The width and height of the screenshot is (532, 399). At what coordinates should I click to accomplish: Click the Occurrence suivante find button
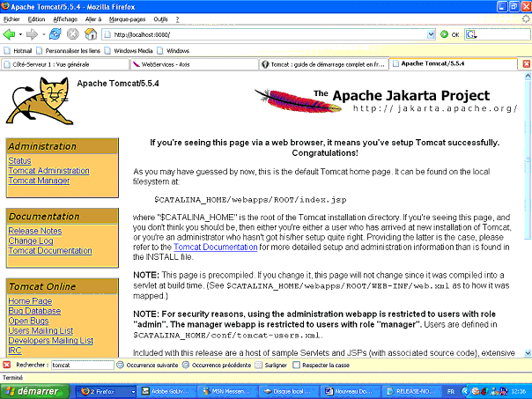pyautogui.click(x=150, y=364)
